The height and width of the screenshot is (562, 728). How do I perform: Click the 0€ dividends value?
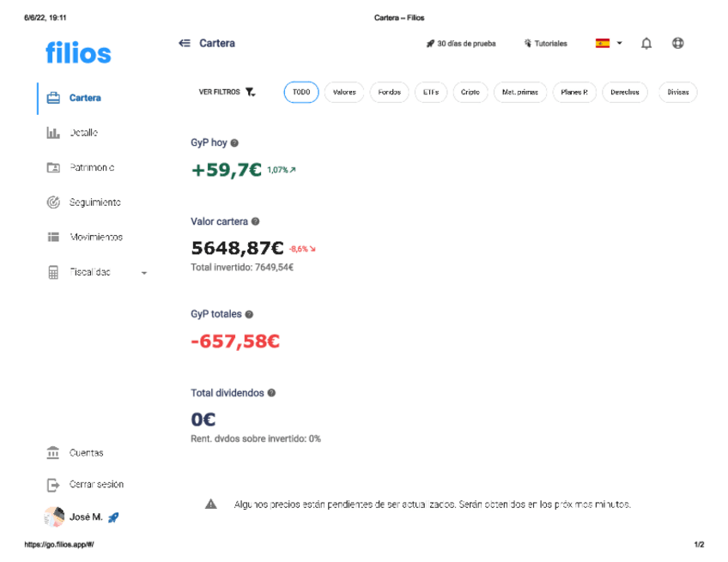tap(203, 420)
